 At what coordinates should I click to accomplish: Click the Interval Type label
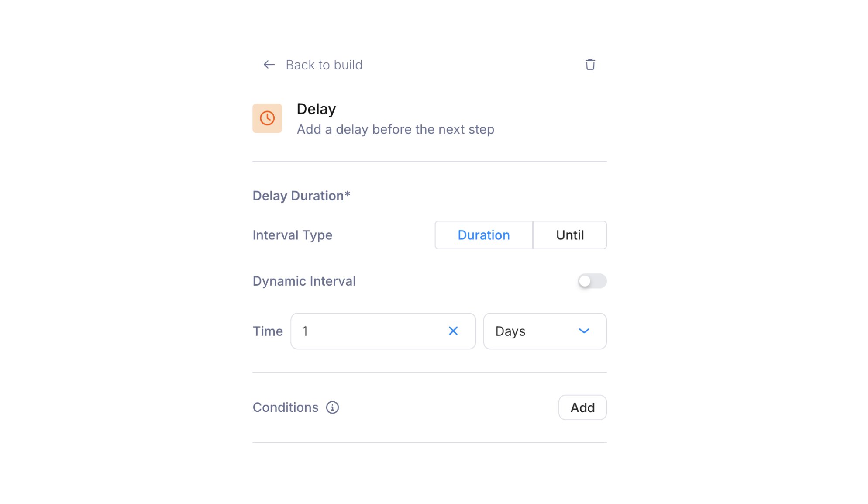click(293, 235)
